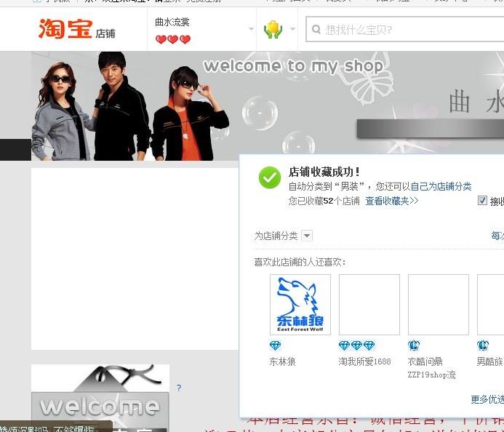
Task: Open the 淘我所爱1688 shop link
Action: point(364,361)
